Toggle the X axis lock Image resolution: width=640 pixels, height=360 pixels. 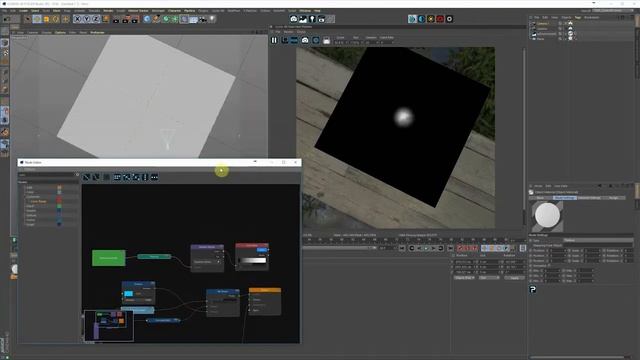77,19
